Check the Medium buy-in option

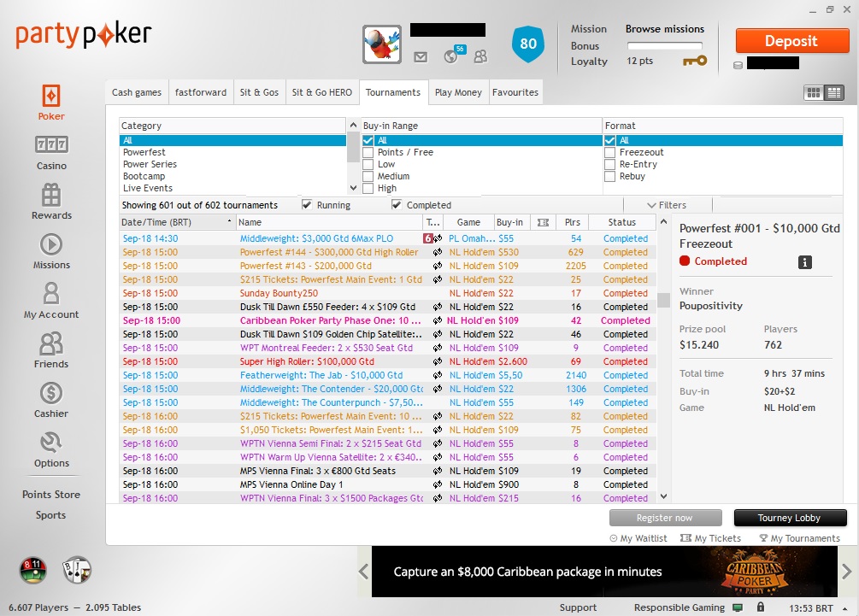[368, 176]
